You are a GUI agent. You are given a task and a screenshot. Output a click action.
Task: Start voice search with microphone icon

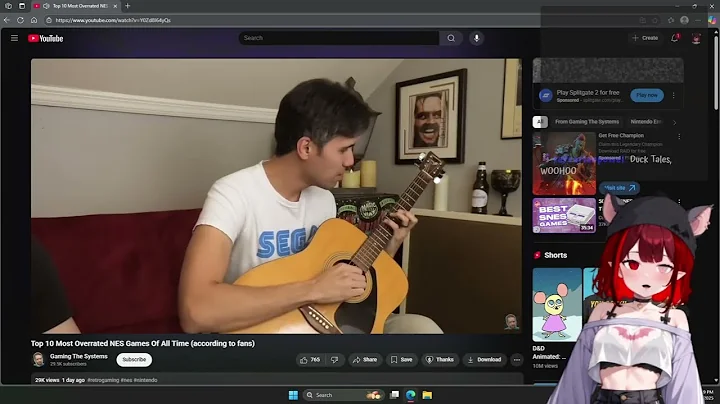coord(477,38)
